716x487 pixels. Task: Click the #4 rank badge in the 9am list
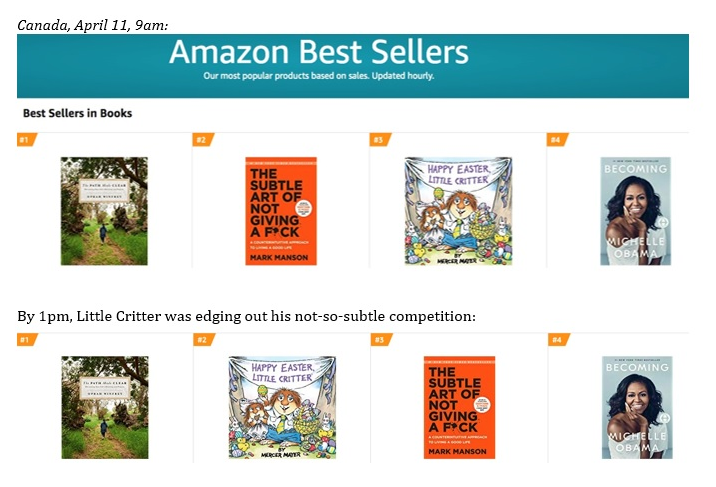(556, 140)
